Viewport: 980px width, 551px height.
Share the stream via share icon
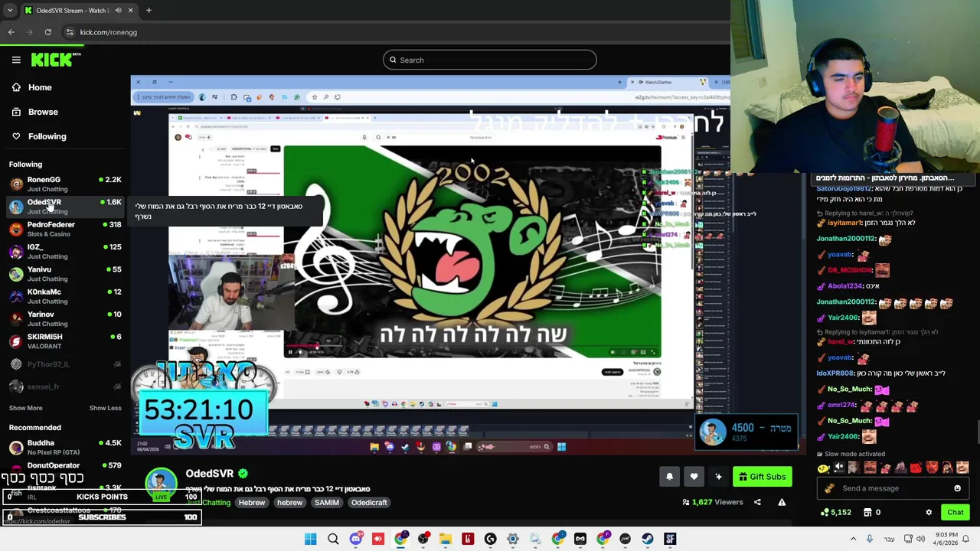(x=757, y=502)
